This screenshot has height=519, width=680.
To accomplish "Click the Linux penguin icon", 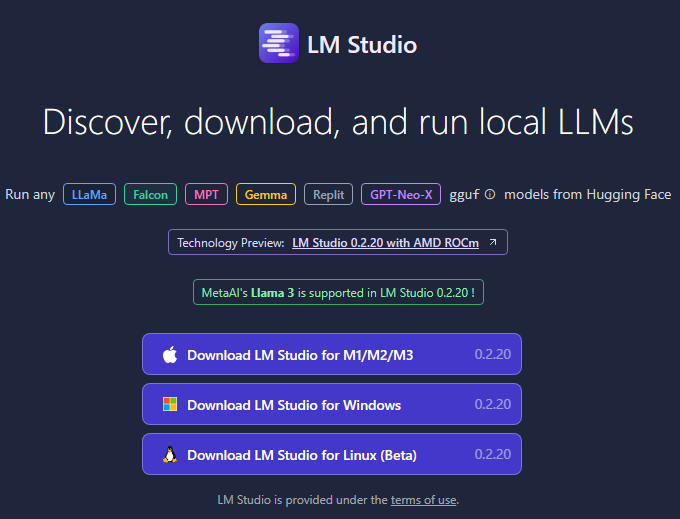I will click(170, 454).
